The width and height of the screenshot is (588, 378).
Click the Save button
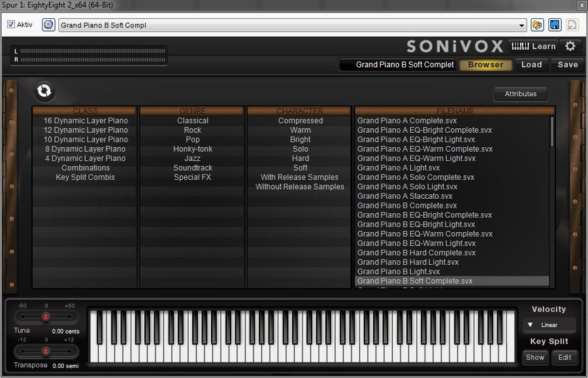(x=567, y=65)
